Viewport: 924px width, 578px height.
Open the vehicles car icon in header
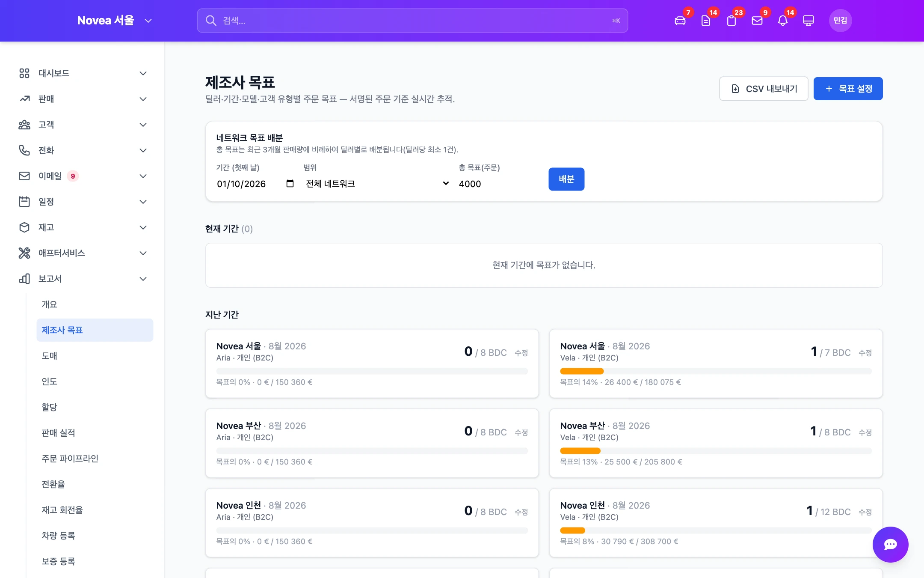point(680,21)
